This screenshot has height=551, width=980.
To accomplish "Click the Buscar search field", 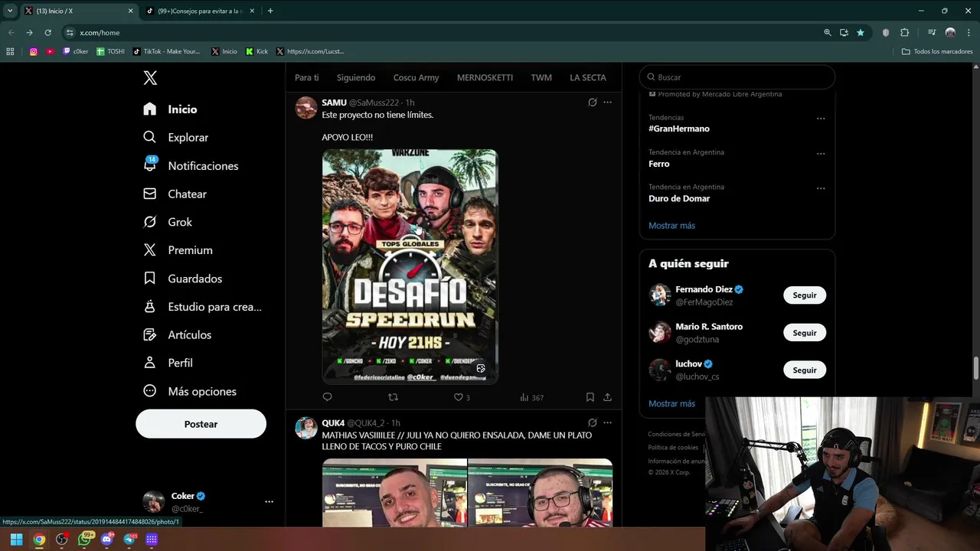I will [737, 77].
